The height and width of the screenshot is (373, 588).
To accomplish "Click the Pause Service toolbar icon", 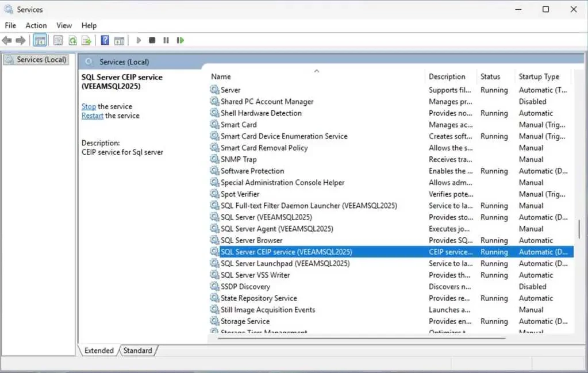I will tap(166, 40).
